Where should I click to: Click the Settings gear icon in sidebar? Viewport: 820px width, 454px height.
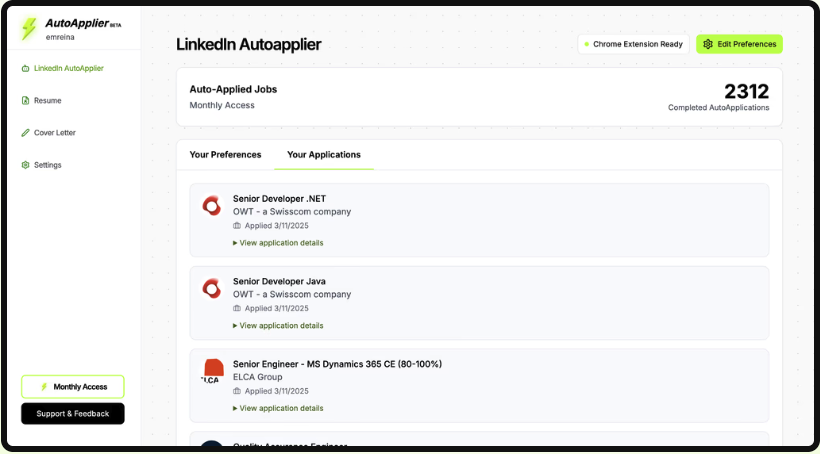point(25,165)
